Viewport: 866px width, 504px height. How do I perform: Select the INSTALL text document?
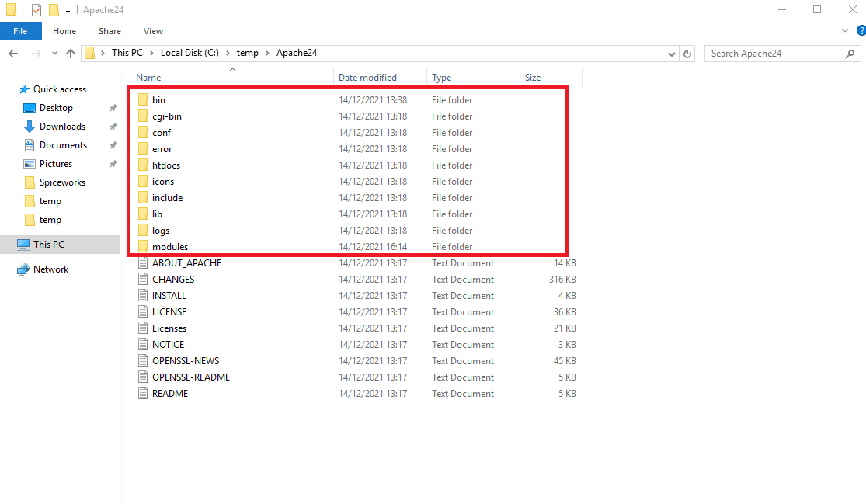(x=169, y=296)
